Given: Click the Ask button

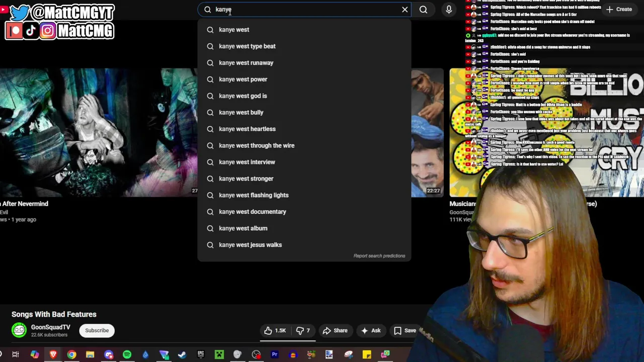Looking at the screenshot, I should (x=371, y=330).
